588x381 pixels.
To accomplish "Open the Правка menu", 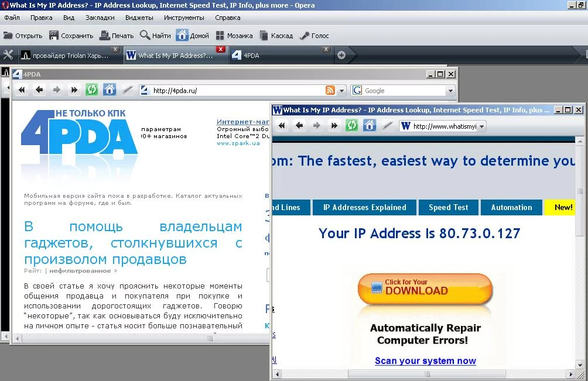I will click(x=41, y=18).
